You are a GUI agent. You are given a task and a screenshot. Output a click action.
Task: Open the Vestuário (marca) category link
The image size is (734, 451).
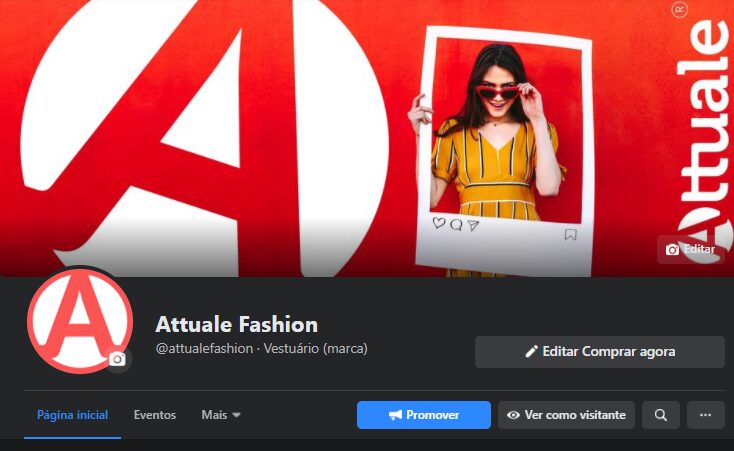(x=315, y=349)
